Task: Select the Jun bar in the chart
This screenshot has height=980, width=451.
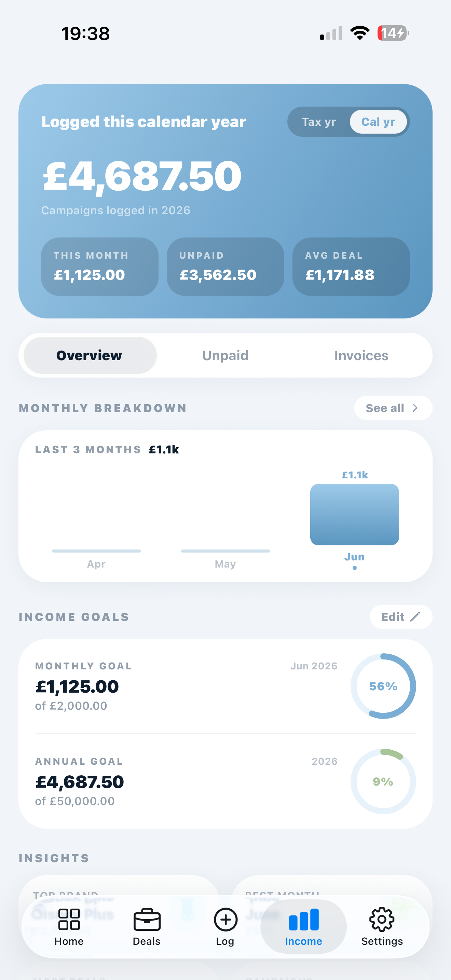Action: pyautogui.click(x=354, y=514)
